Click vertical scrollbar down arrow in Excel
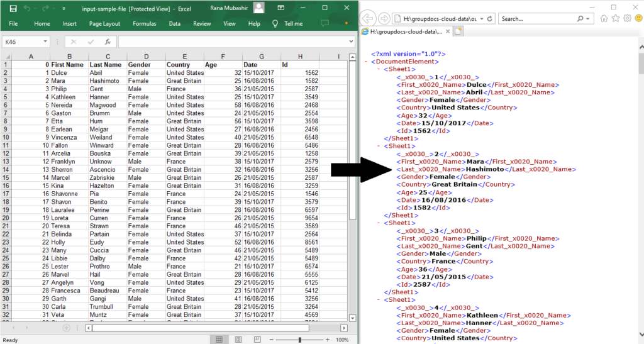This screenshot has height=344, width=644. click(352, 318)
